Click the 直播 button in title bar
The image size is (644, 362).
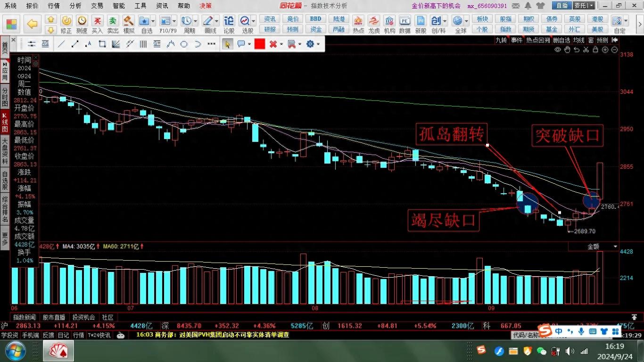561,6
